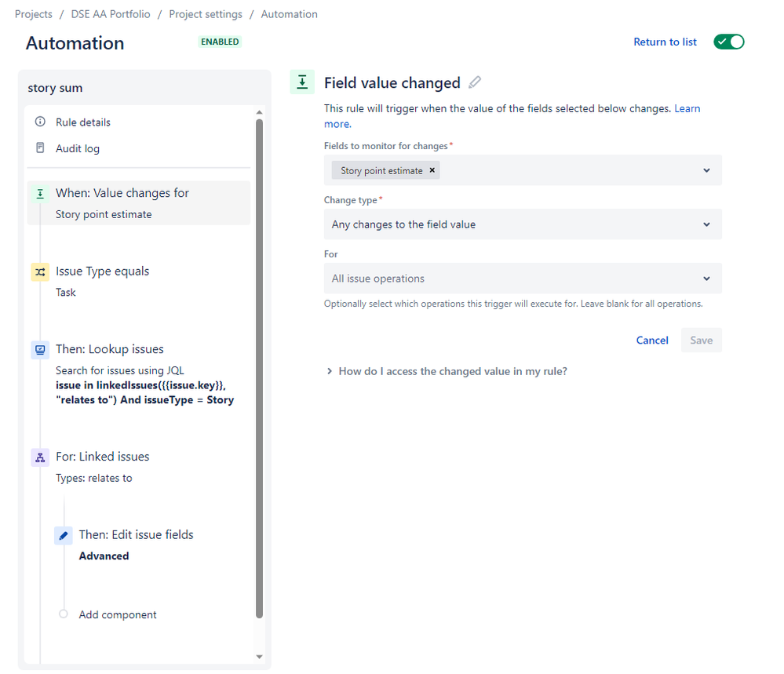Click the Add component circle marker
This screenshot has height=674, width=784.
point(64,614)
